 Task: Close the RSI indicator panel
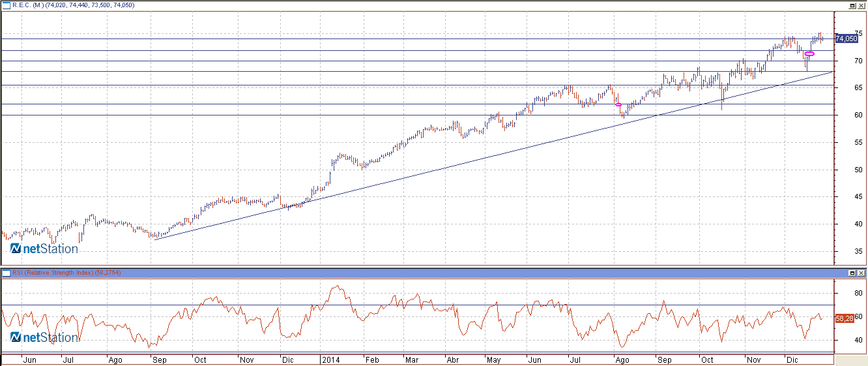pos(861,273)
